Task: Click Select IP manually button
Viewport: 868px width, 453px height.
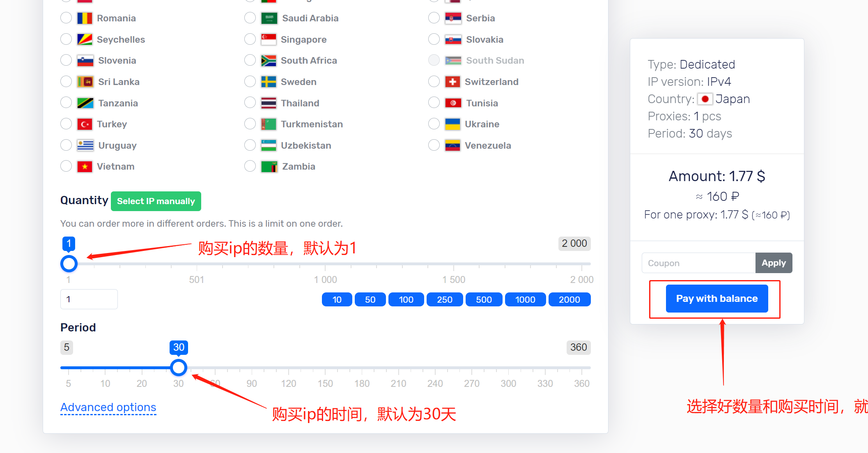Action: click(x=156, y=201)
